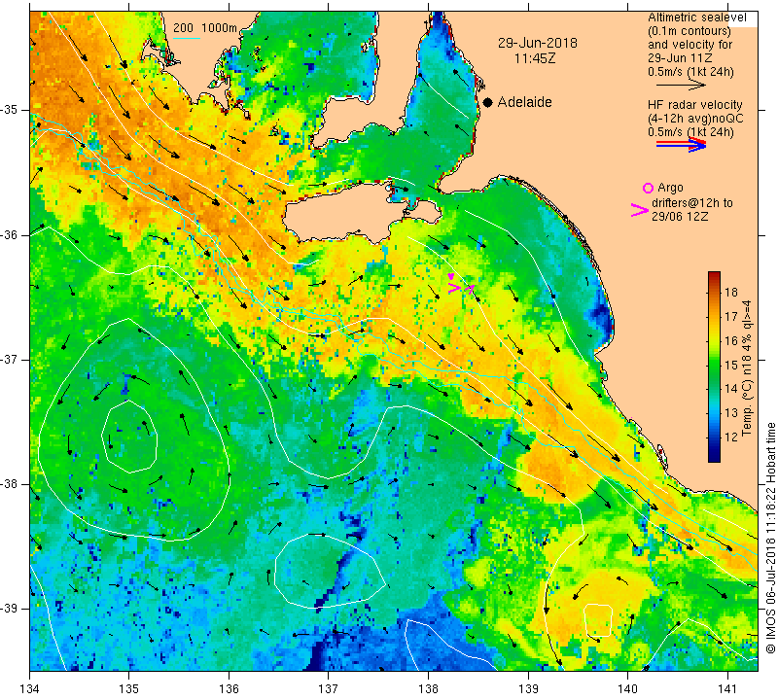Click the '200 1000m' depth legend text
The image size is (778, 700).
click(x=205, y=28)
